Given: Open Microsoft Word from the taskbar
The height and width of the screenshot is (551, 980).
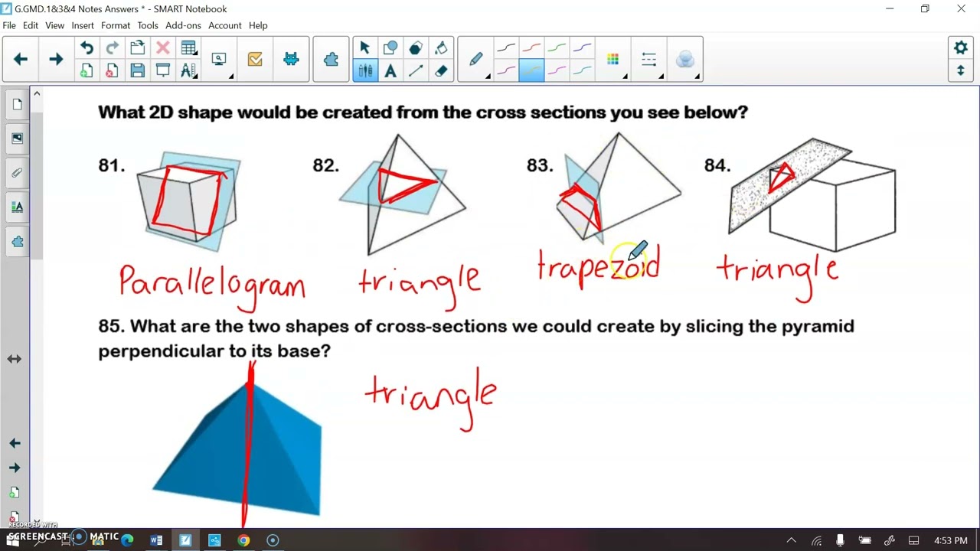Looking at the screenshot, I should pos(156,540).
